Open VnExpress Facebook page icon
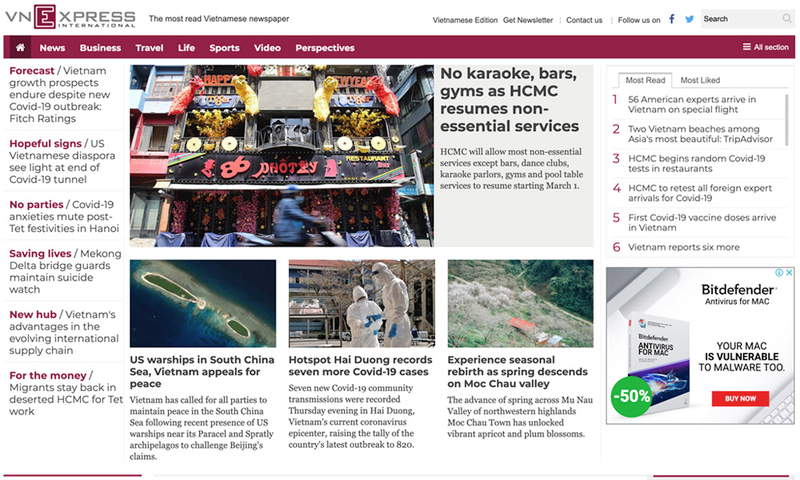This screenshot has width=800, height=480. [x=671, y=19]
